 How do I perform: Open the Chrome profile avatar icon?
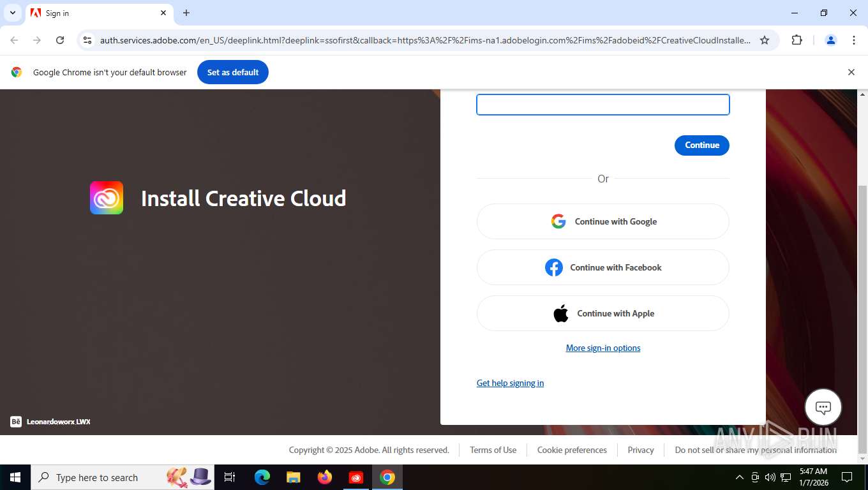(830, 40)
